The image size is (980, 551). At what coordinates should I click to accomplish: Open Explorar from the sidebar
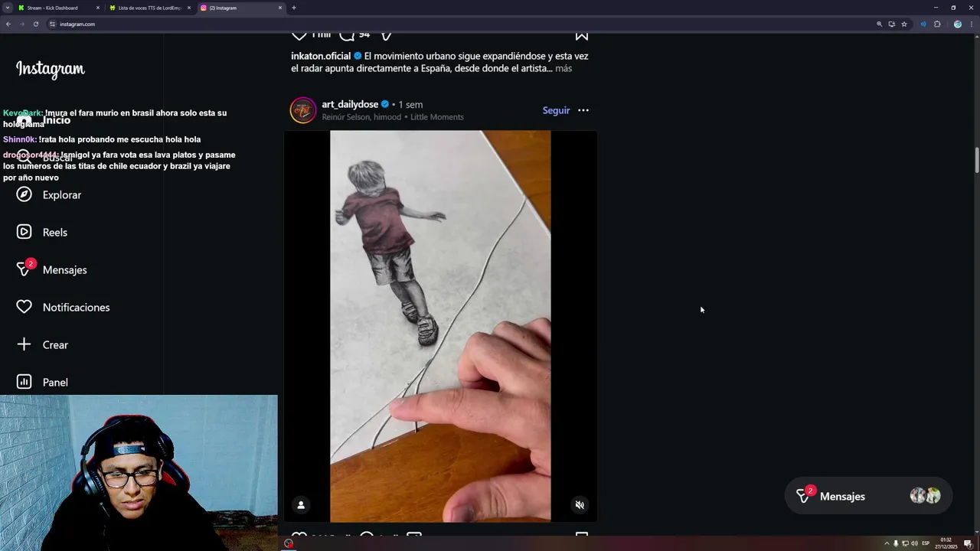point(61,194)
